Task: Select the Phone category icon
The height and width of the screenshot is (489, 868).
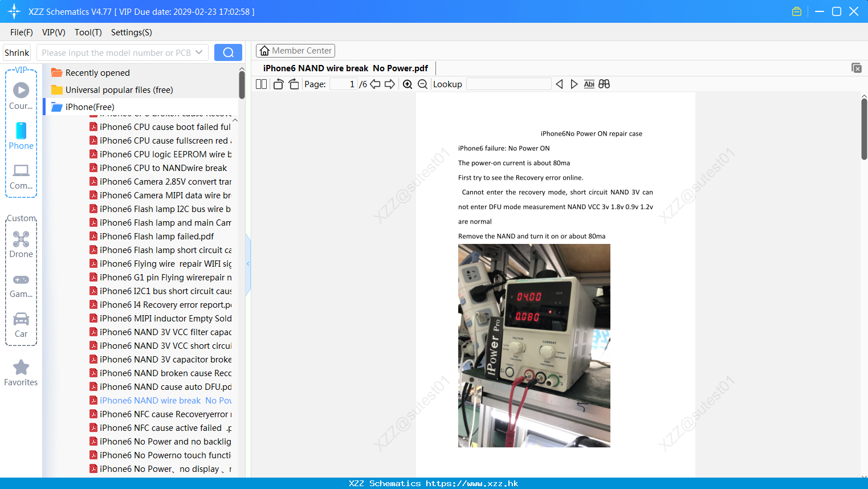Action: click(21, 136)
